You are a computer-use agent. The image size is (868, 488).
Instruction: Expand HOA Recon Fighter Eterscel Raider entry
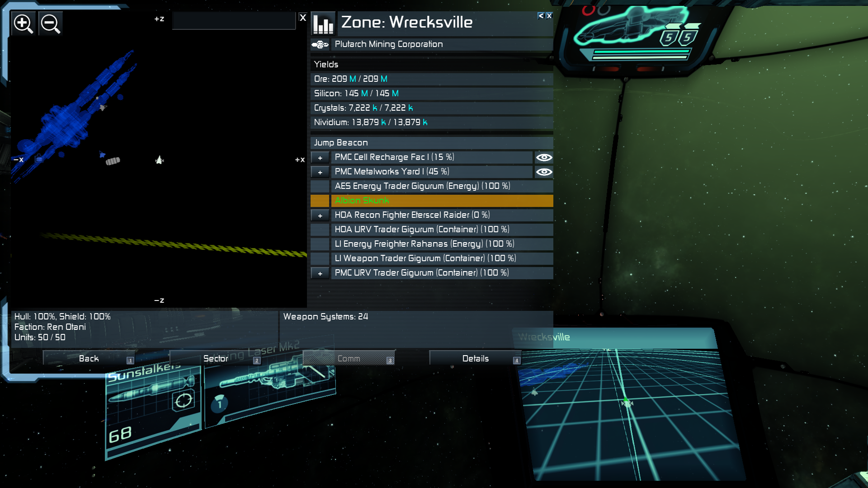(320, 216)
